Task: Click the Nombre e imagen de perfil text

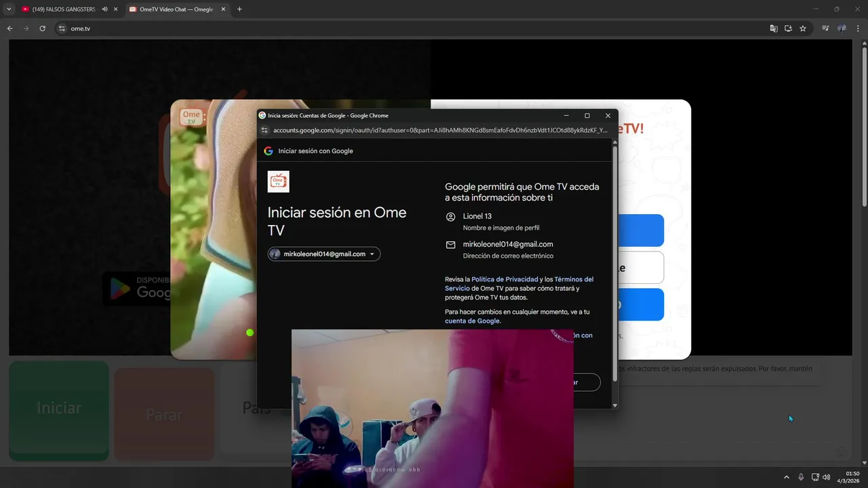Action: tap(501, 228)
